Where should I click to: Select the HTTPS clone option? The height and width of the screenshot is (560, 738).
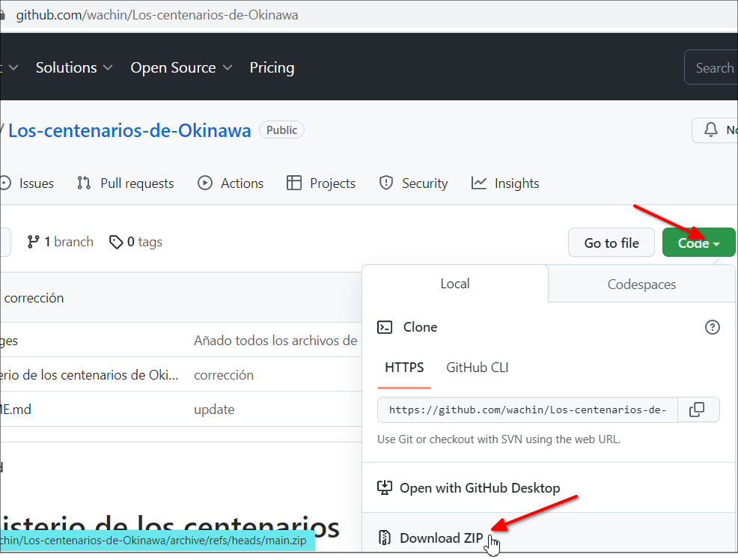point(404,368)
